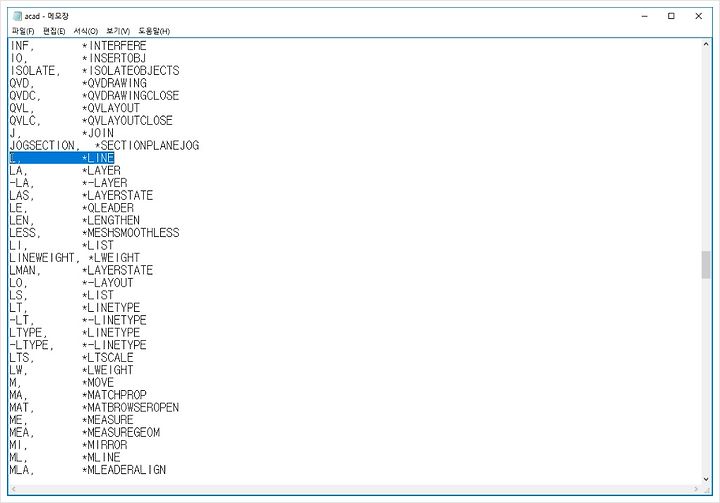
Task: Click the LINEWEIGHT alias text
Action: pyautogui.click(x=44, y=258)
